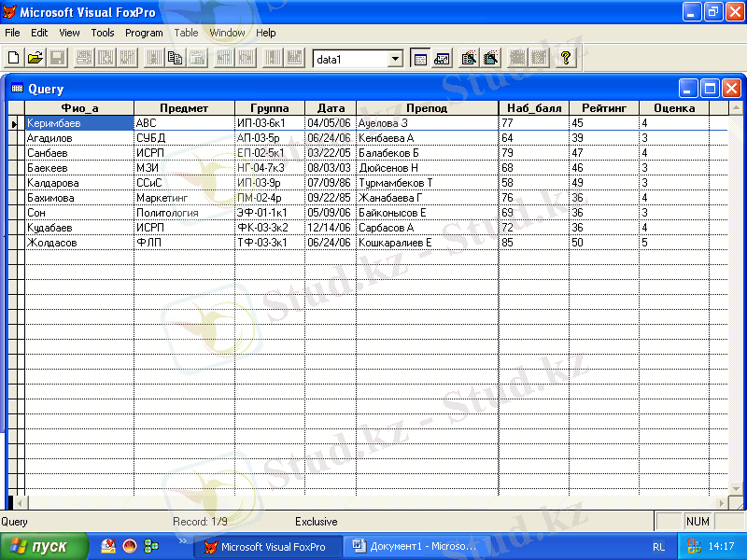Open the View menu

pyautogui.click(x=69, y=33)
